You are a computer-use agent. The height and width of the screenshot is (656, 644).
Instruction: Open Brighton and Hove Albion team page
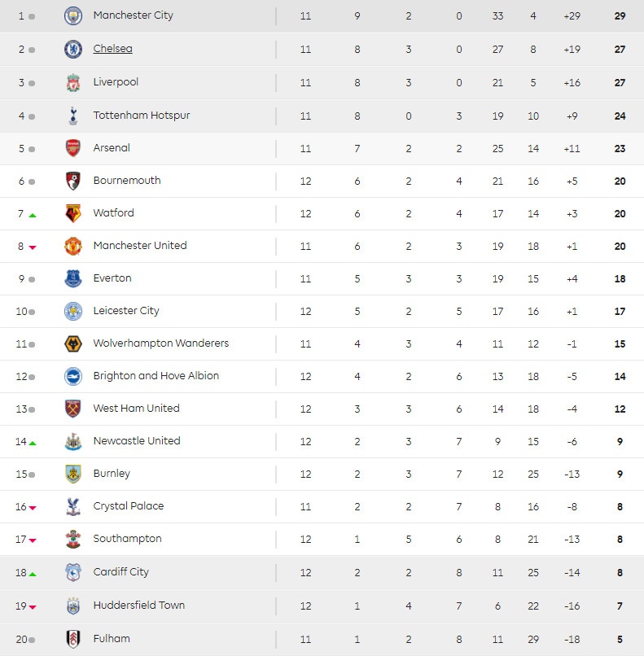click(156, 376)
